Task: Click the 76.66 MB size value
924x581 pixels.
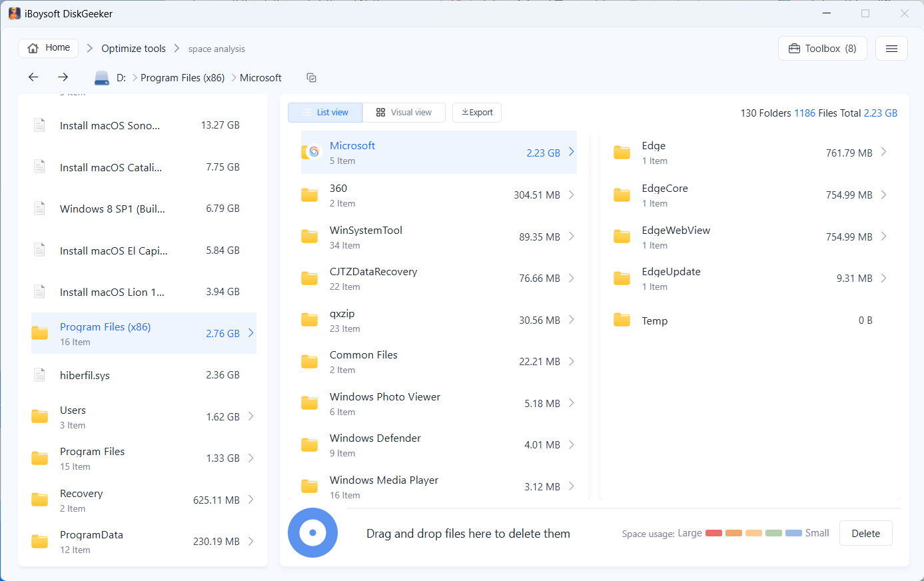Action: tap(540, 279)
